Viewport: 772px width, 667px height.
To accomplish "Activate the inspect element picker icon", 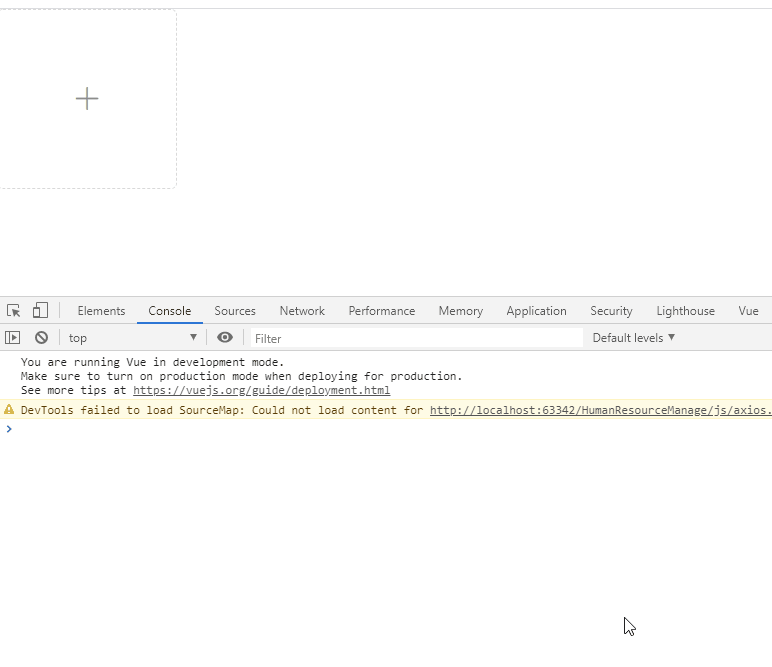I will (13, 311).
